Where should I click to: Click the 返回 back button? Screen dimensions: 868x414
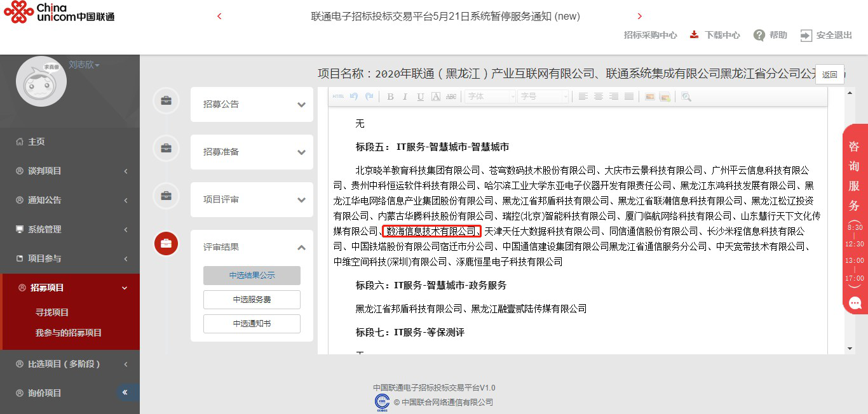(830, 74)
